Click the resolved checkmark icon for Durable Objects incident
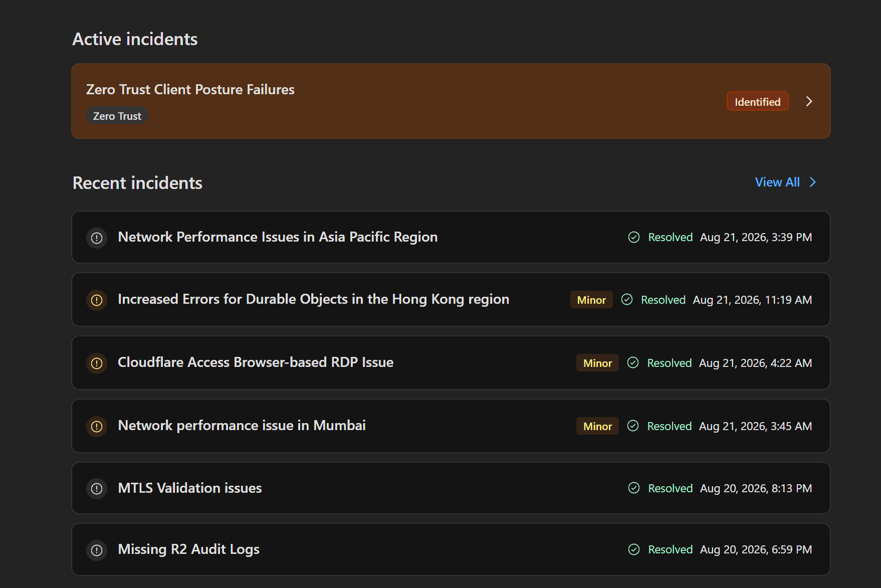 pyautogui.click(x=627, y=299)
